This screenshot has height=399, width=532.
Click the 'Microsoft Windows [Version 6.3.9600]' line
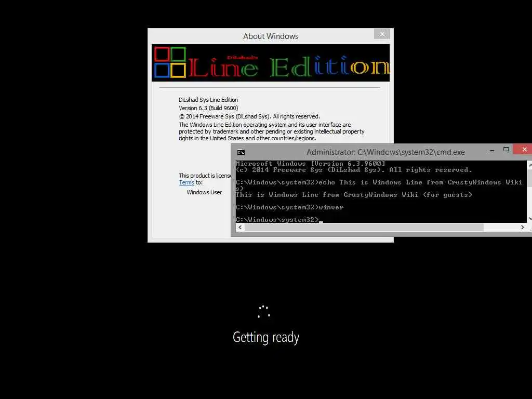[311, 164]
